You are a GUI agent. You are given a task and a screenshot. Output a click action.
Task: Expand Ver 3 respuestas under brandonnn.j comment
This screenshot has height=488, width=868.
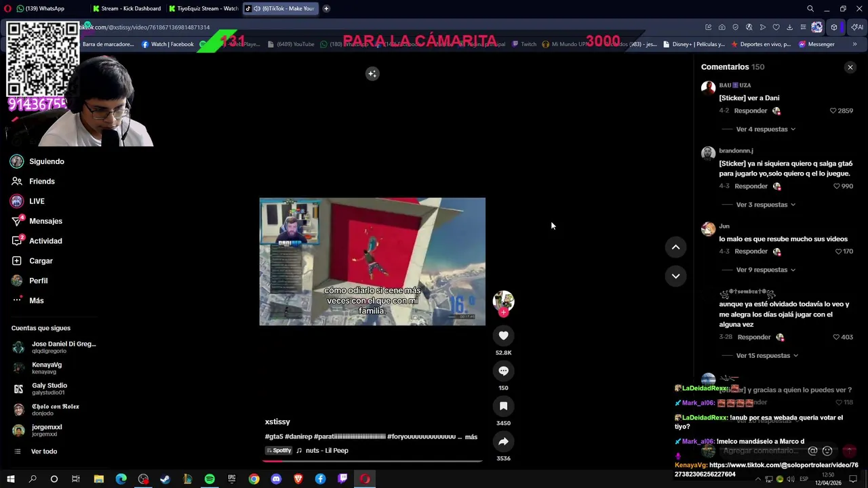(765, 204)
